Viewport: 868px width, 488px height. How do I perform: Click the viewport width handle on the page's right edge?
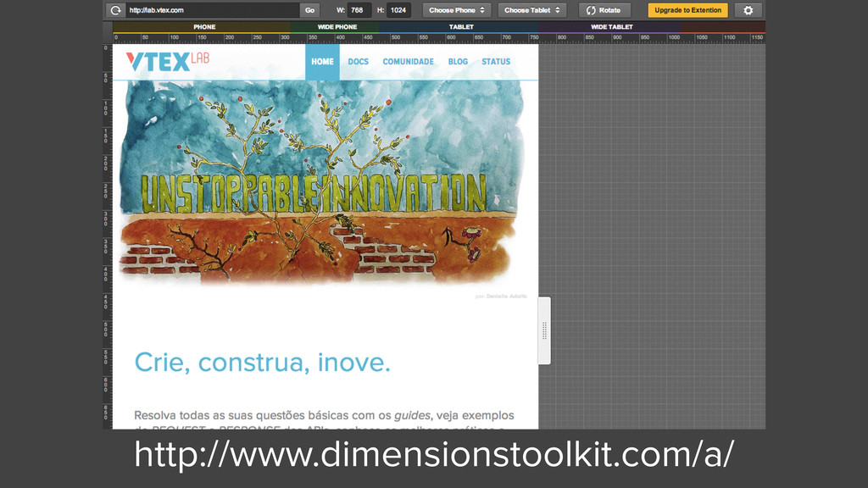(x=544, y=331)
